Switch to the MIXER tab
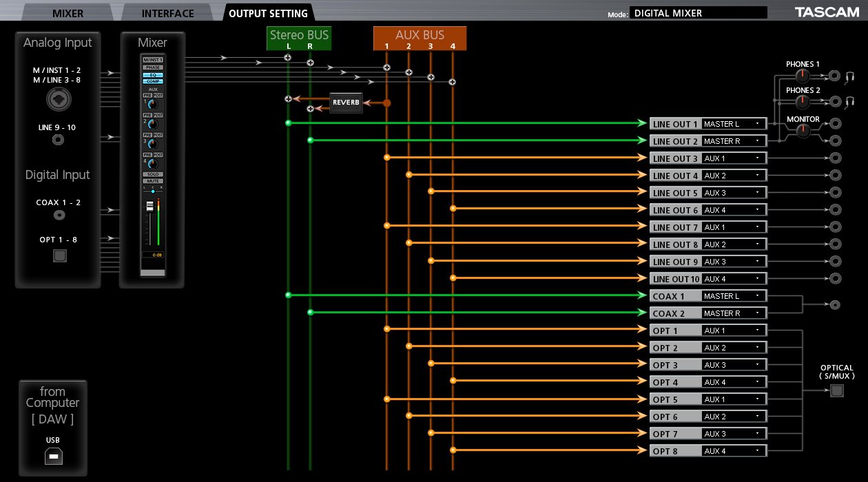This screenshot has height=482, width=868. [68, 13]
